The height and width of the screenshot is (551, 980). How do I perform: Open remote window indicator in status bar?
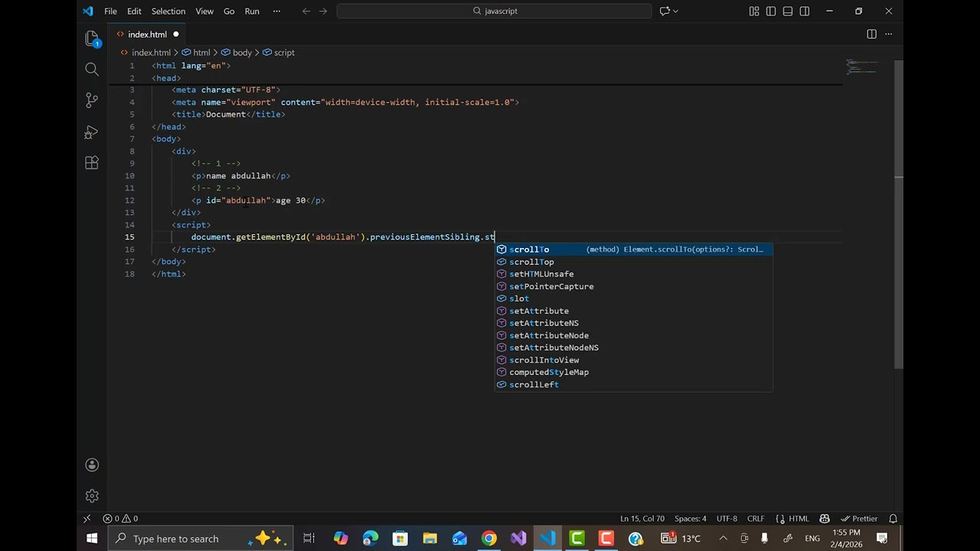(x=87, y=518)
